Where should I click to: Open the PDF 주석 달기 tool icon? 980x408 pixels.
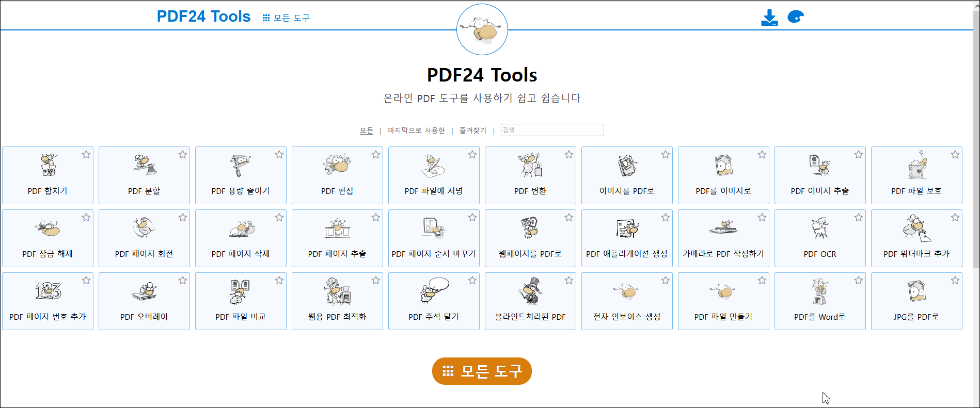tap(434, 291)
